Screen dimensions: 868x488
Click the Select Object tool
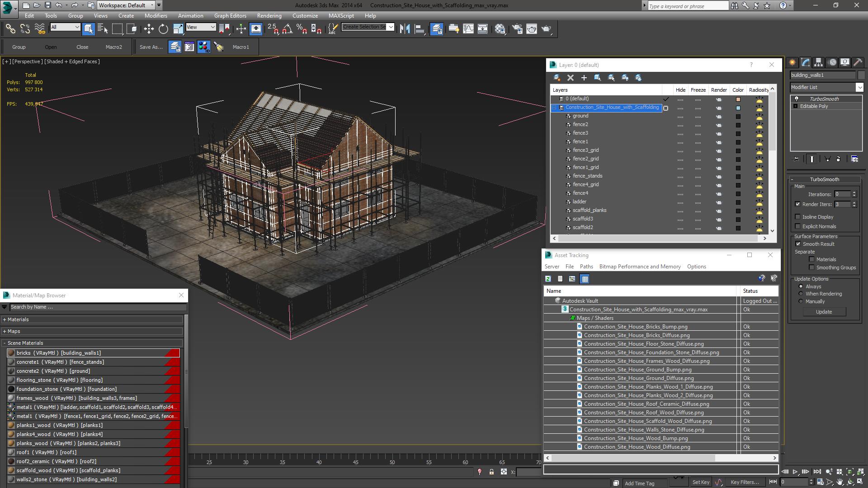click(88, 29)
